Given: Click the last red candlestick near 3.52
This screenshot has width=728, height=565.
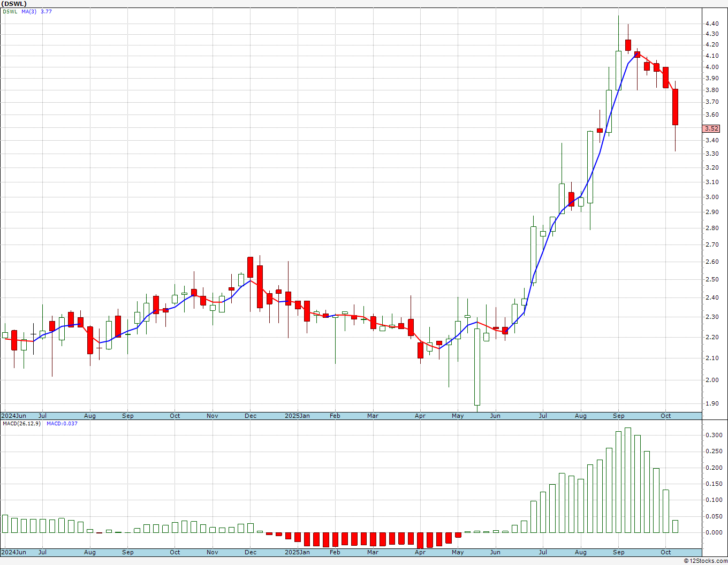Looking at the screenshot, I should point(675,107).
